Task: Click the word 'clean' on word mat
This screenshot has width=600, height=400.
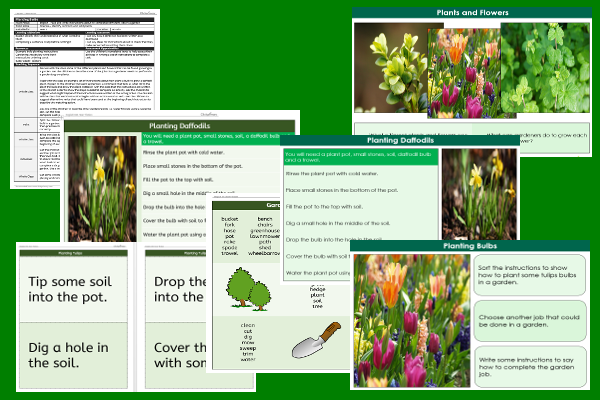Action: point(248,325)
